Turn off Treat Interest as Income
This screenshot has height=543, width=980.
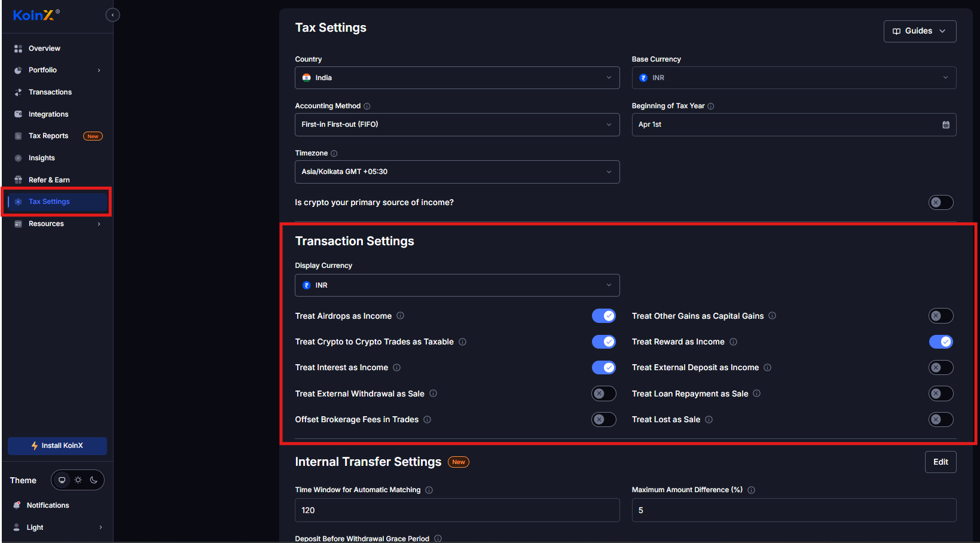[x=604, y=368]
